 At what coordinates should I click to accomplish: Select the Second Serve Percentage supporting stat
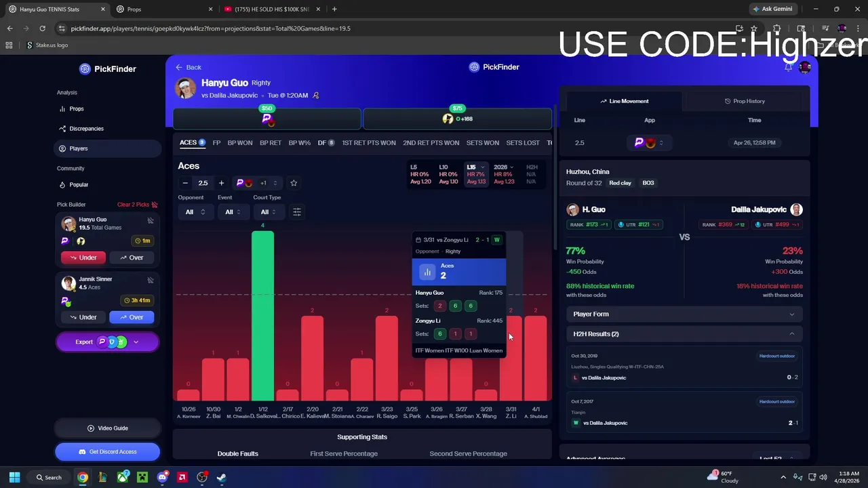pos(468,453)
